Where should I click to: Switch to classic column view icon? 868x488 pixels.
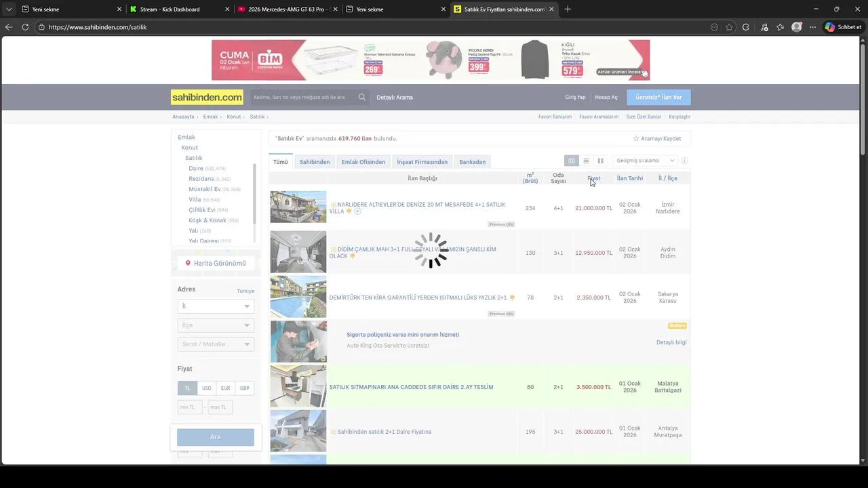(x=572, y=161)
